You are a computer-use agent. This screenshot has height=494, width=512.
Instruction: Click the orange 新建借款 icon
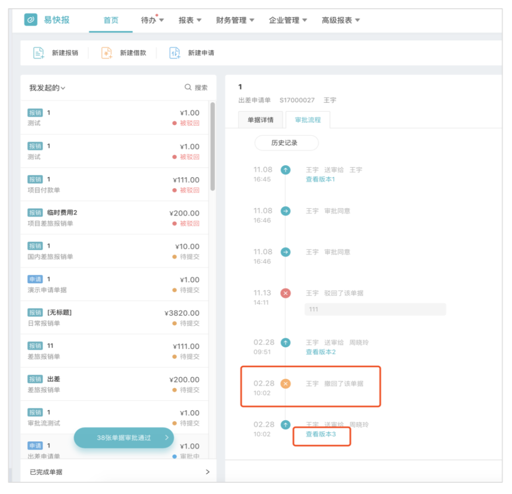click(x=106, y=53)
